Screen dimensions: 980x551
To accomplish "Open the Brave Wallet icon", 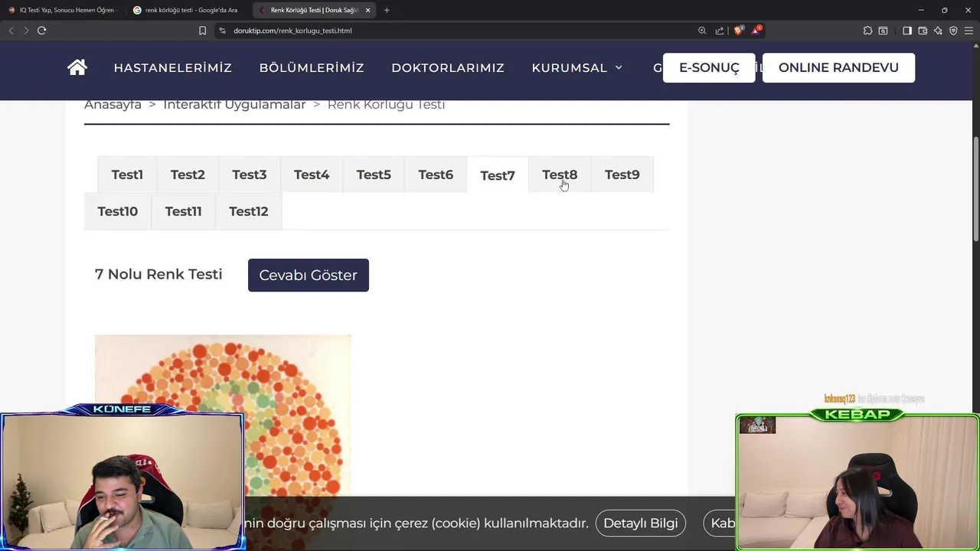I will (923, 31).
